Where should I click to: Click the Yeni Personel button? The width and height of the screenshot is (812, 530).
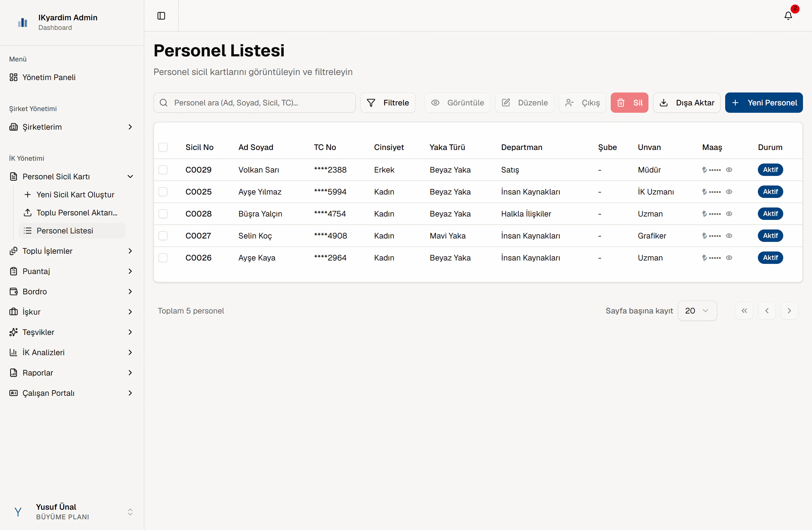(x=764, y=103)
